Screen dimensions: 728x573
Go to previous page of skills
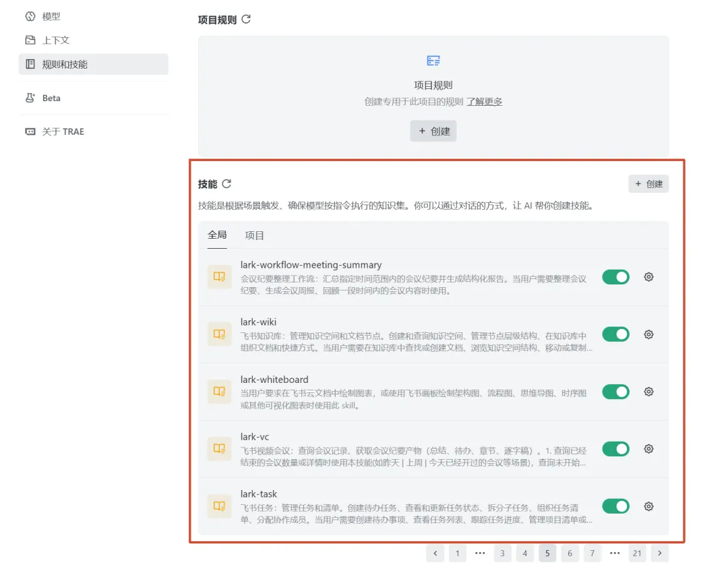(435, 553)
